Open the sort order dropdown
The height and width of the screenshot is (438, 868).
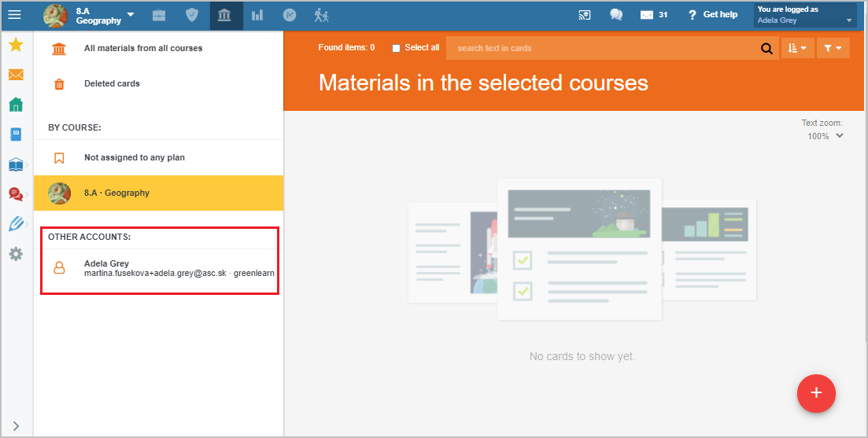797,48
